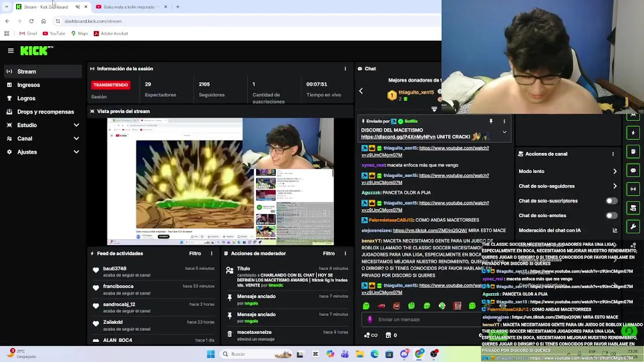Click the purple microphone icon in message box
The image size is (644, 362).
[370, 319]
